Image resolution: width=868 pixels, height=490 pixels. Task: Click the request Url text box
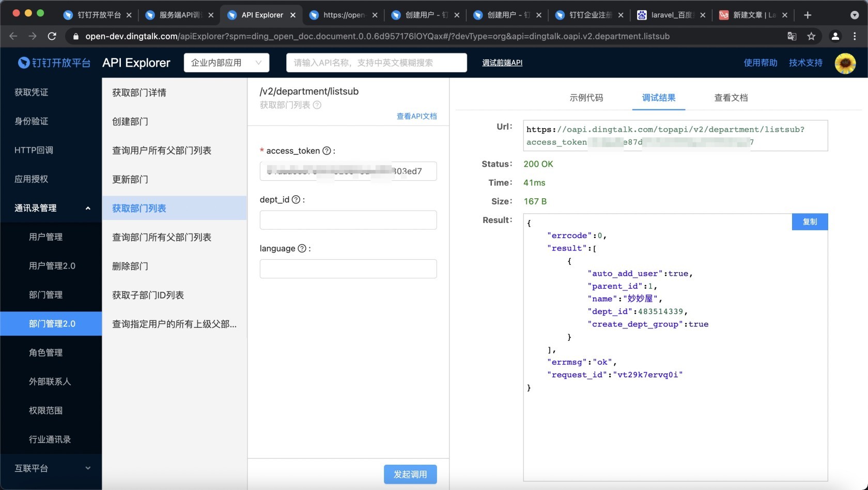(x=675, y=135)
